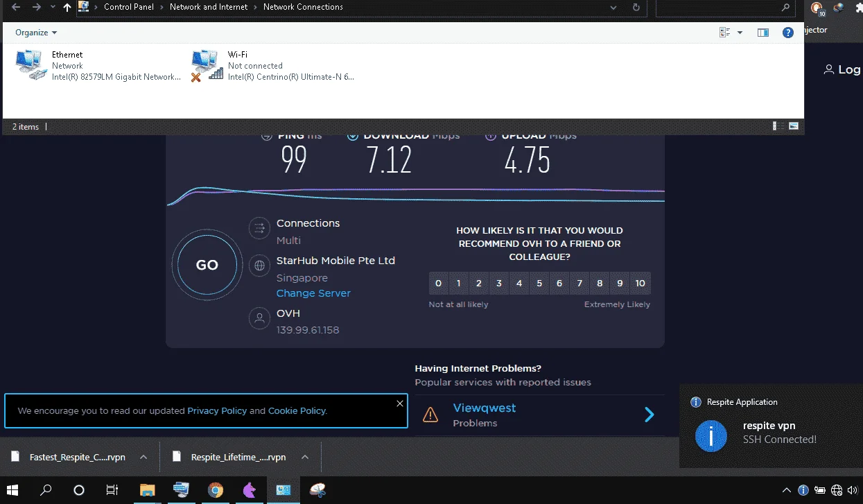The width and height of the screenshot is (863, 504).
Task: Select Network Connections breadcrumb
Action: pyautogui.click(x=303, y=7)
